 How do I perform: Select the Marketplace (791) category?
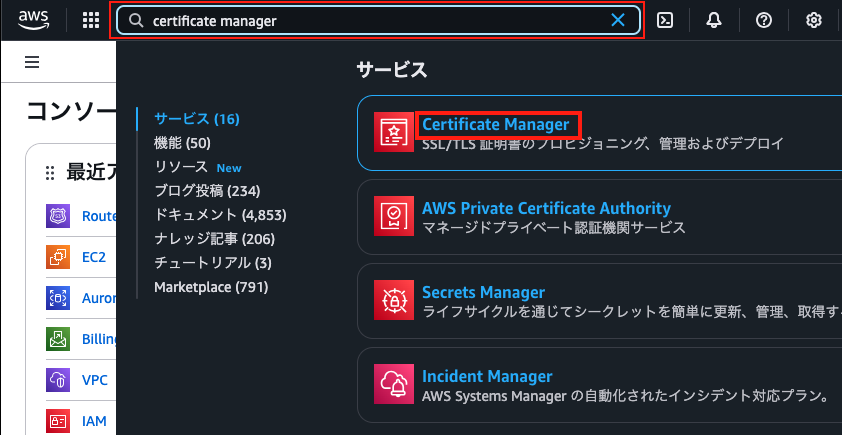click(211, 287)
